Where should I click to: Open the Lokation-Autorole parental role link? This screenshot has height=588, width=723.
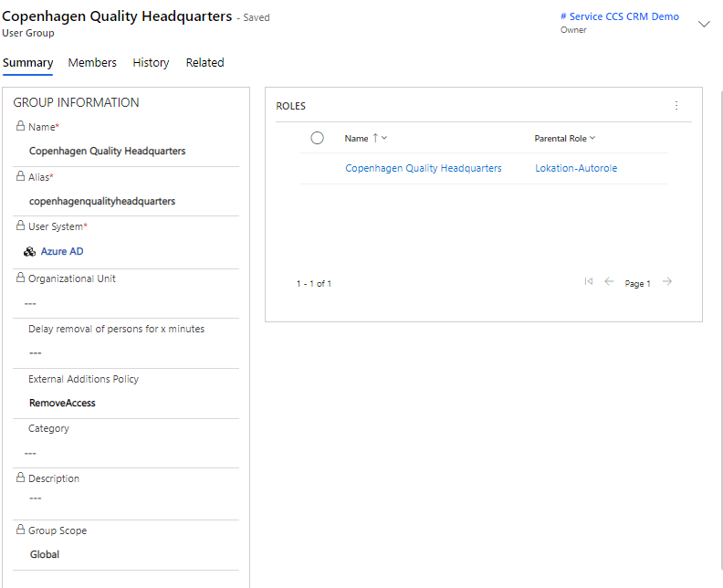click(576, 168)
